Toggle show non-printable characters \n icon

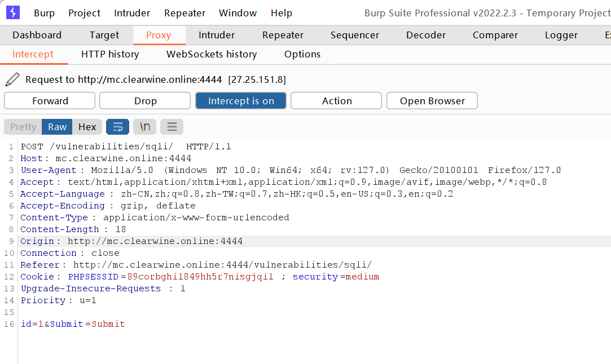144,127
